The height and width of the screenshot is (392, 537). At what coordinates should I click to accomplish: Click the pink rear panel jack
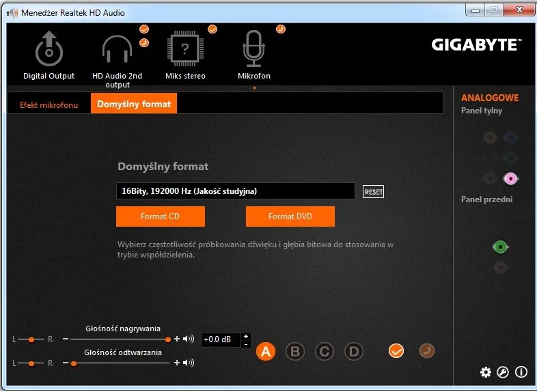point(510,179)
